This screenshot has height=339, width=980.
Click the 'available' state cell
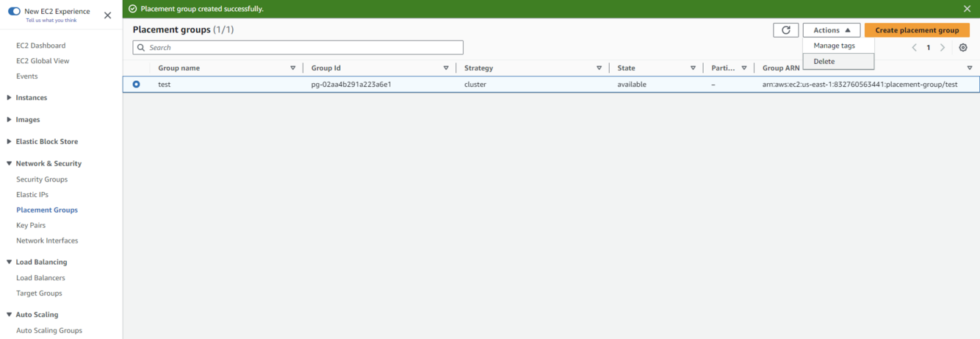[632, 85]
